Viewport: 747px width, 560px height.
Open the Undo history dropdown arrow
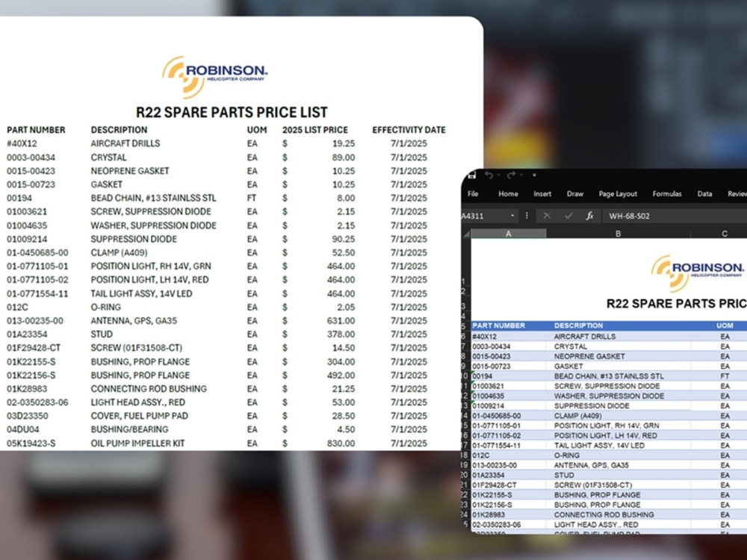(x=498, y=175)
